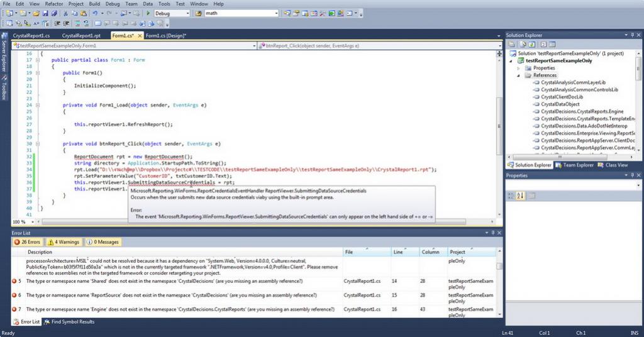Switch to Find Symbol Results tab

point(69,322)
